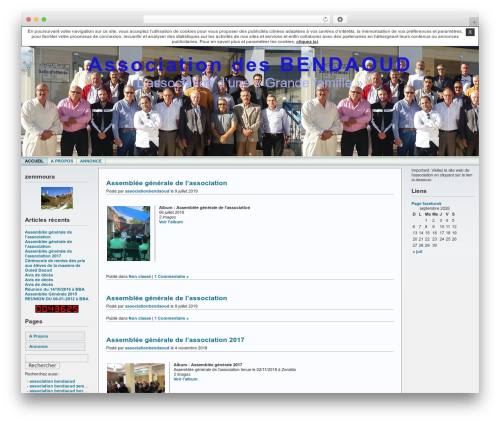
Task: Open recent article 'Assemblée générale de l'association 2017'
Action: point(48,253)
